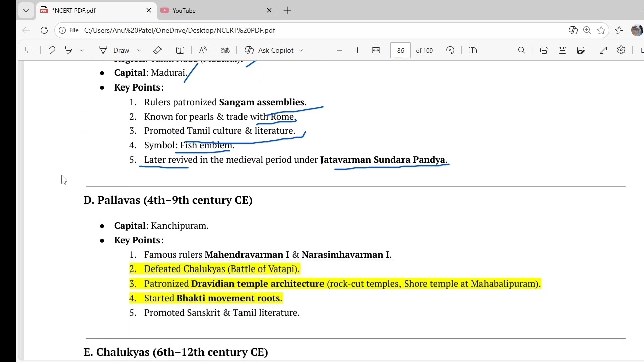Enter full screen mode
This screenshot has width=644, height=362.
point(603,50)
